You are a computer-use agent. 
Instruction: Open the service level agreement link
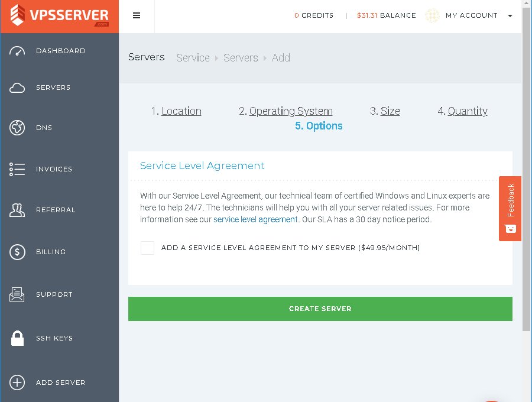255,219
